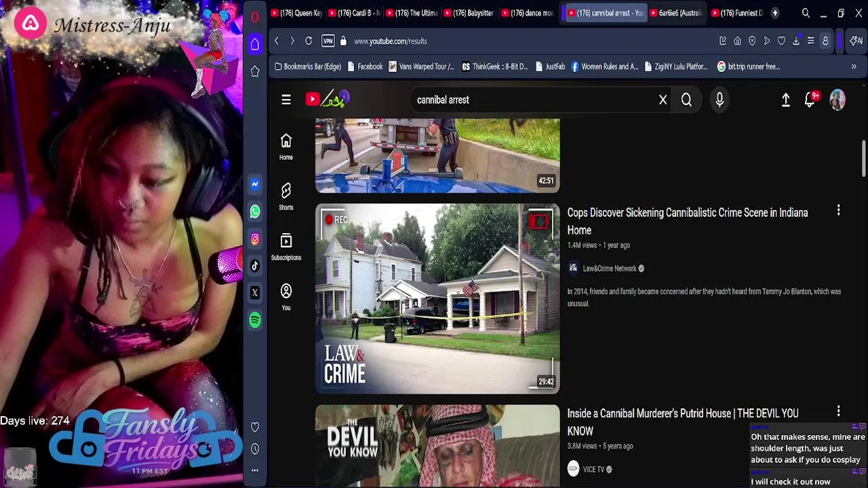Open the sidebar heart (pinboards) icon

click(255, 427)
